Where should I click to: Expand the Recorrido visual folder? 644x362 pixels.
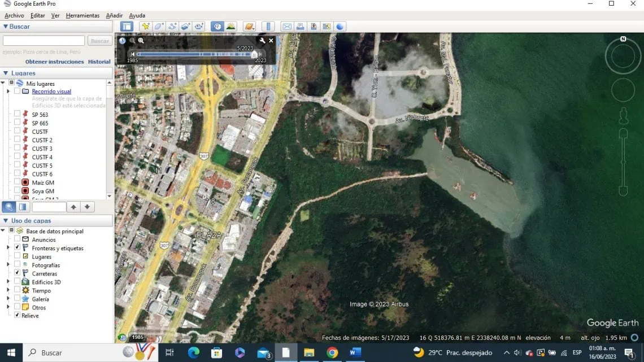[x=8, y=91]
